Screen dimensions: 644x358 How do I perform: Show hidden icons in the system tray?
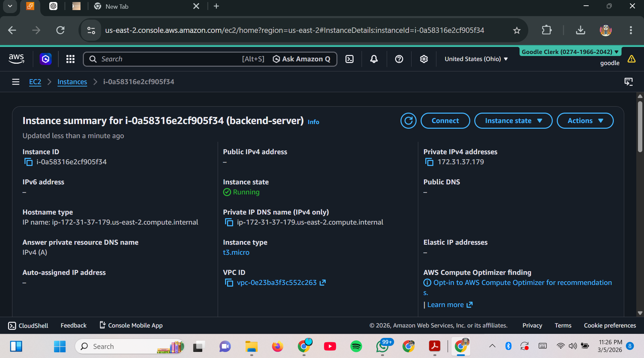tap(492, 346)
